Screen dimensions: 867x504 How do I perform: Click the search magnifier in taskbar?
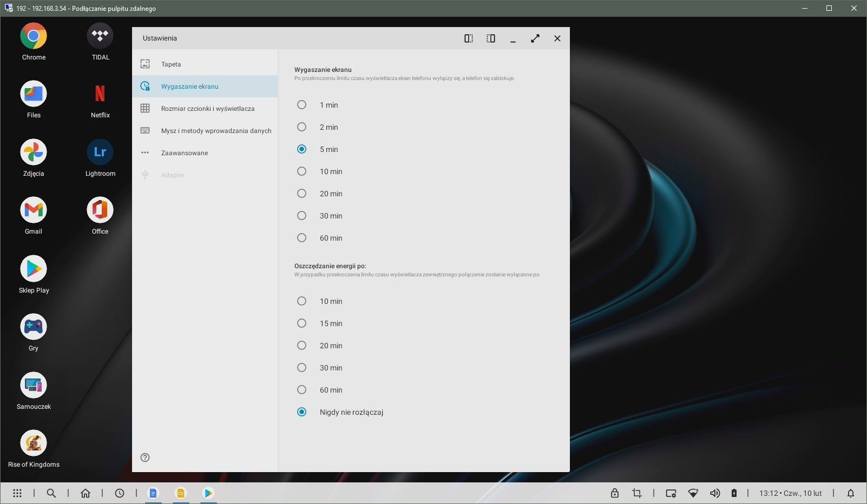click(51, 493)
